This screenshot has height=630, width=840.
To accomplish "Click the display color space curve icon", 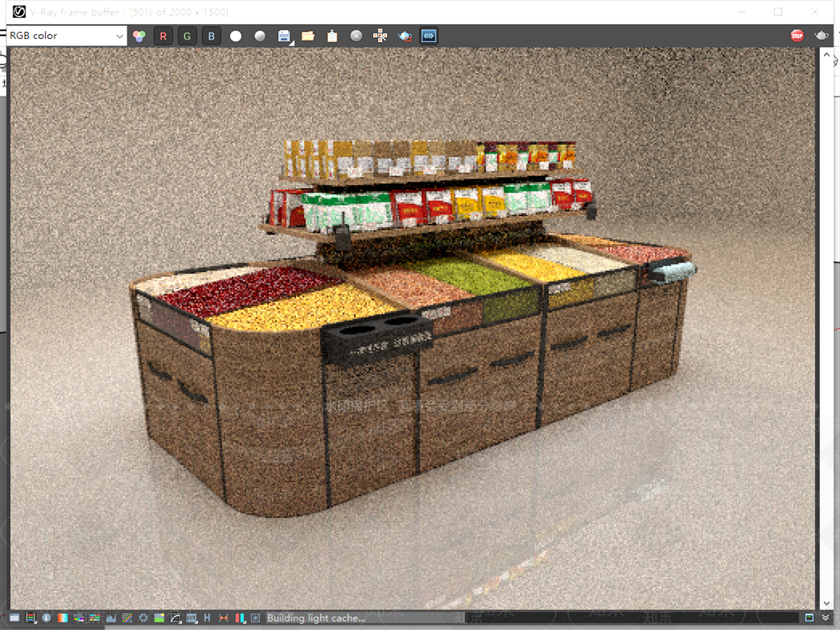I will [x=175, y=618].
